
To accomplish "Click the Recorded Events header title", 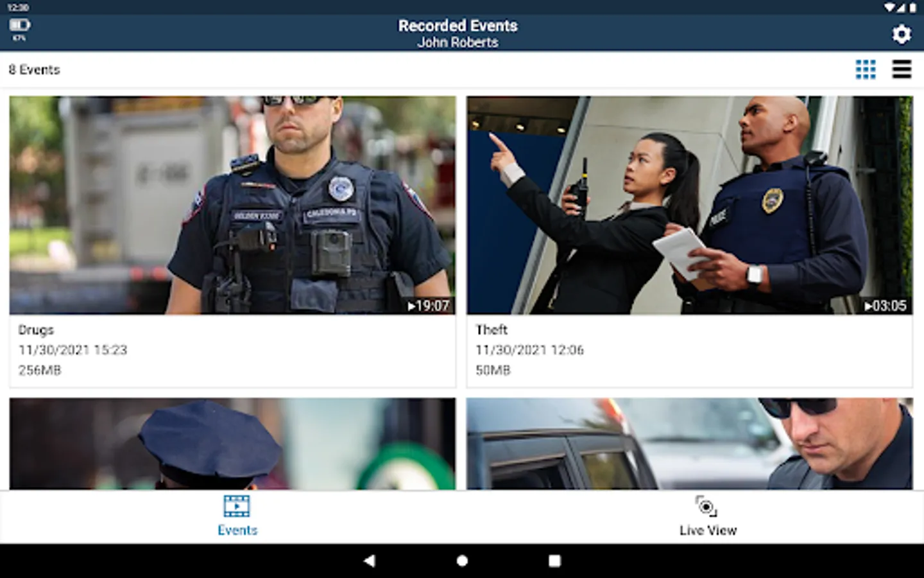I will [458, 26].
